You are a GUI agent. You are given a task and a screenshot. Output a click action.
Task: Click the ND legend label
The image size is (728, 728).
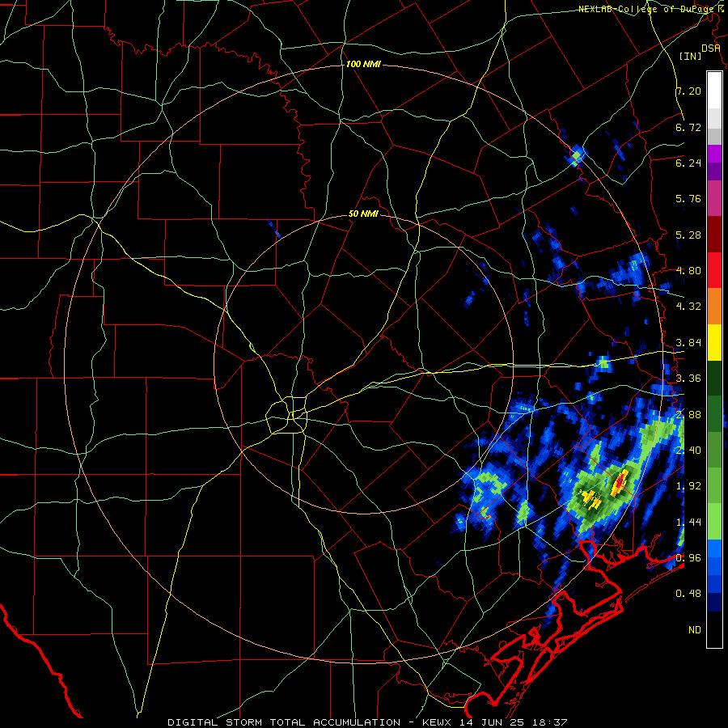695,630
